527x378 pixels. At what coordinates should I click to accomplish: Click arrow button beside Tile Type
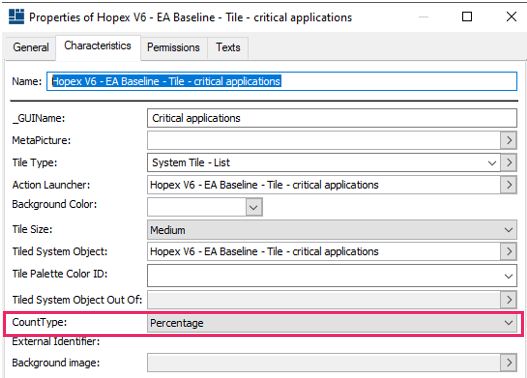pos(509,163)
